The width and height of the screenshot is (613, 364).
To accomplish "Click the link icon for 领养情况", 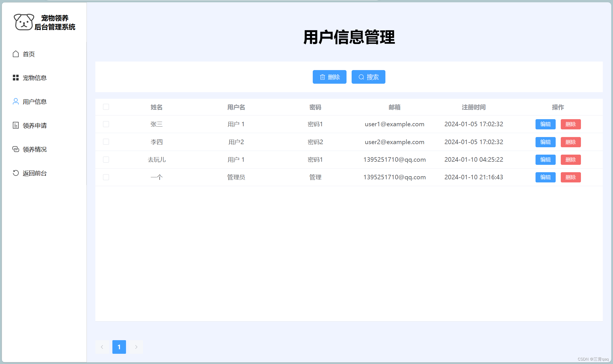I will coord(16,149).
